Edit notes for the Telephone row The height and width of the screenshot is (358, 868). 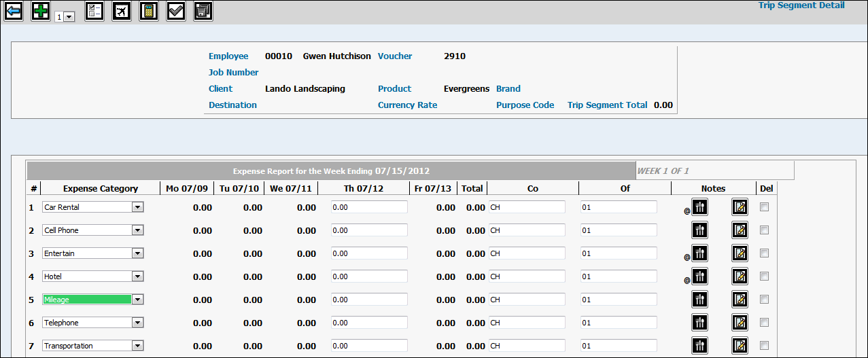coord(740,323)
